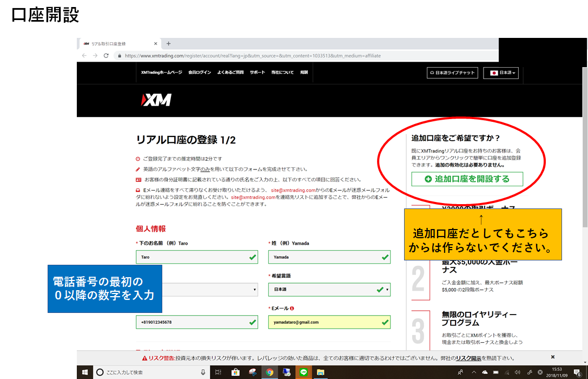
Task: Open 会員ログイン menu item
Action: point(200,73)
